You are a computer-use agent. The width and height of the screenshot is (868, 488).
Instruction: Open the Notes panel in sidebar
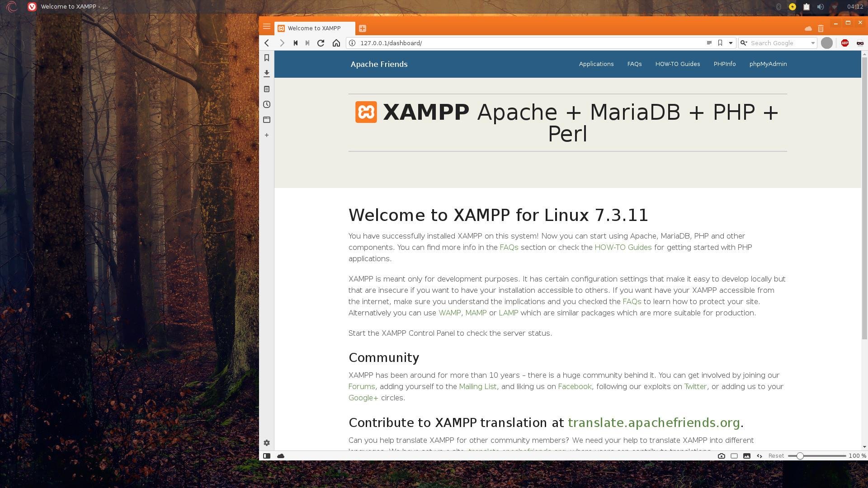(x=267, y=89)
